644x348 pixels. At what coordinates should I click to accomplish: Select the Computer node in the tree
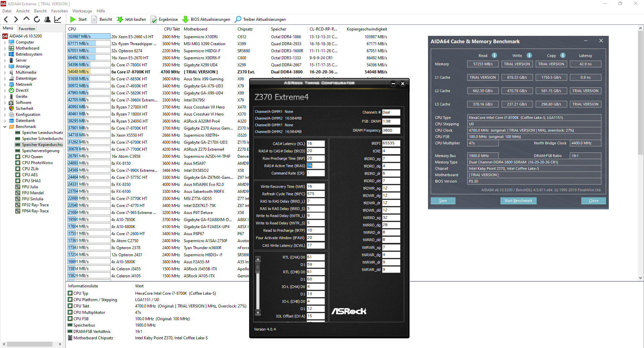pyautogui.click(x=24, y=42)
